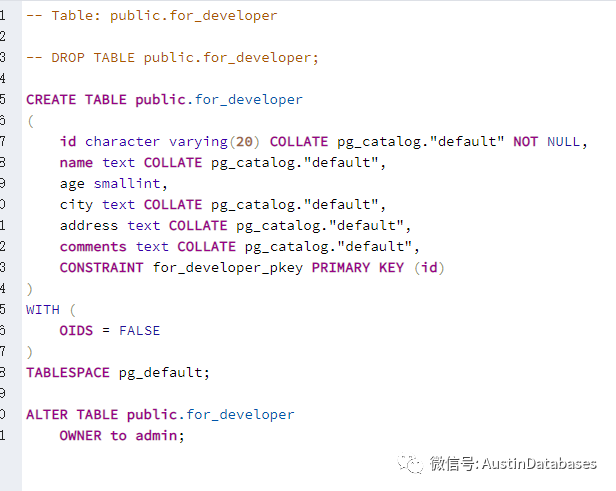Click the COLLATE keyword in the id row
This screenshot has width=616, height=491.
click(299, 141)
